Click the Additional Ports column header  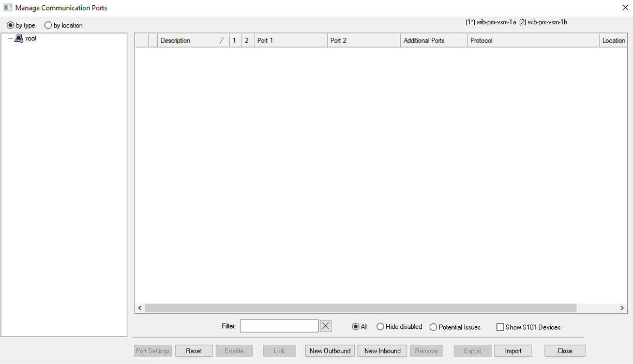coord(433,41)
